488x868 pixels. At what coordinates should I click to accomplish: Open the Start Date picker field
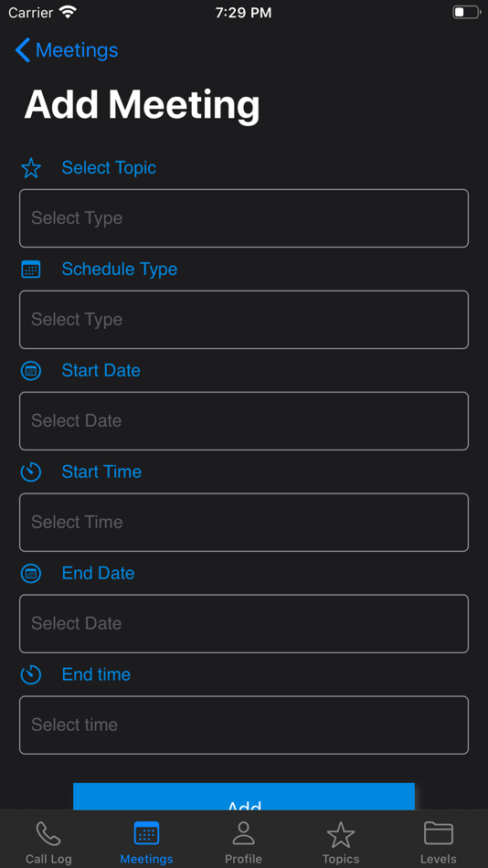click(x=244, y=420)
